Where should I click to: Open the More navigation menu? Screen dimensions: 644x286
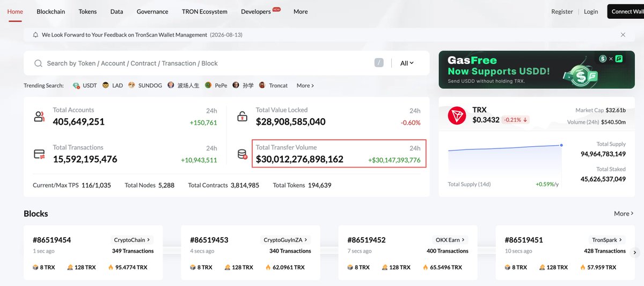301,11
